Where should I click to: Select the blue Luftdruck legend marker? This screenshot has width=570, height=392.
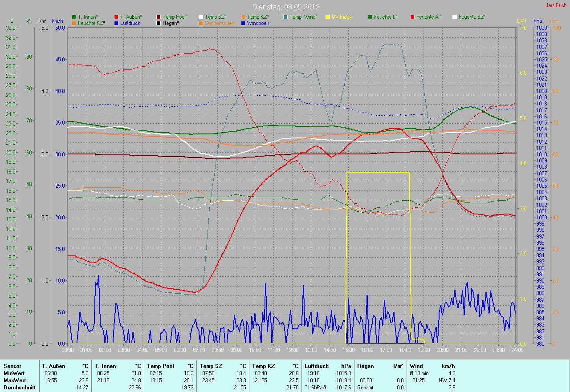coord(116,23)
